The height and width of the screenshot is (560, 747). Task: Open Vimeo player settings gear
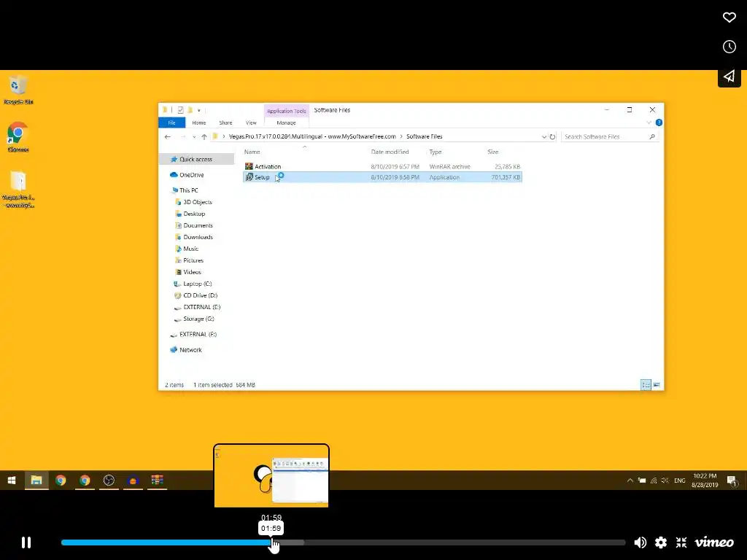click(661, 542)
